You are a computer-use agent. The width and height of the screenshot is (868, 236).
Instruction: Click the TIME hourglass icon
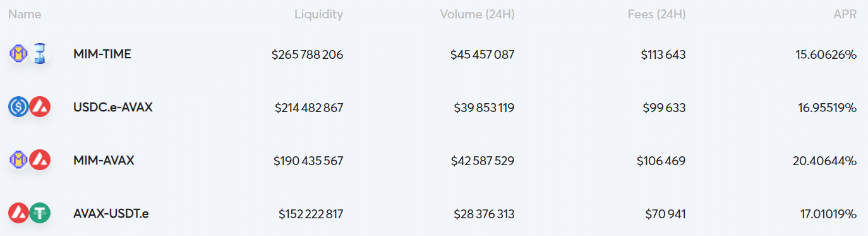(40, 54)
